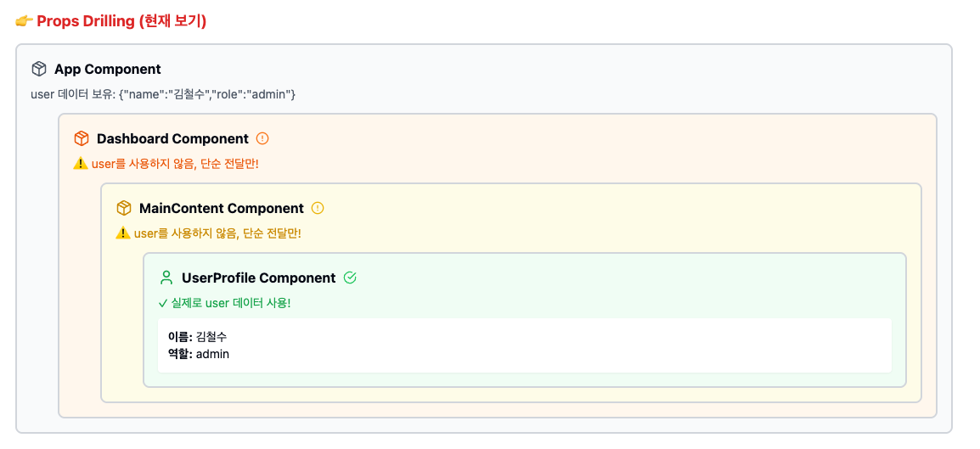This screenshot has height=449, width=980.
Task: Click the alert circle icon beside Dashboard Component
Action: (x=262, y=138)
